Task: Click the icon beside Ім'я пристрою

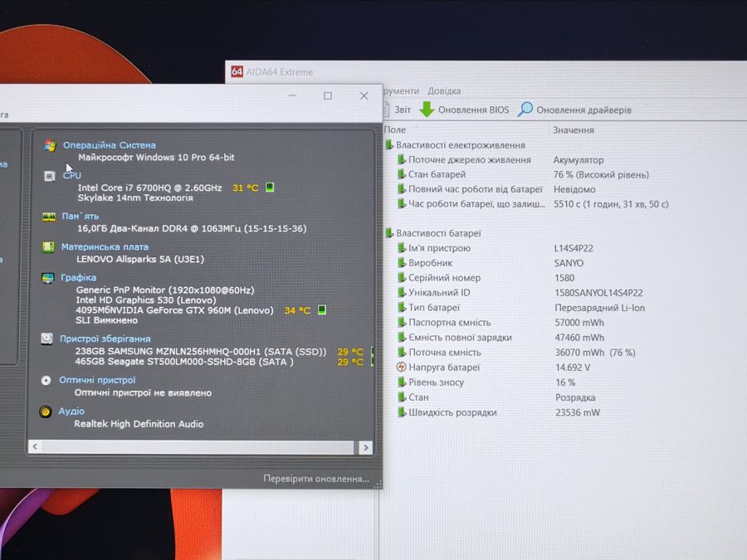Action: [x=402, y=247]
